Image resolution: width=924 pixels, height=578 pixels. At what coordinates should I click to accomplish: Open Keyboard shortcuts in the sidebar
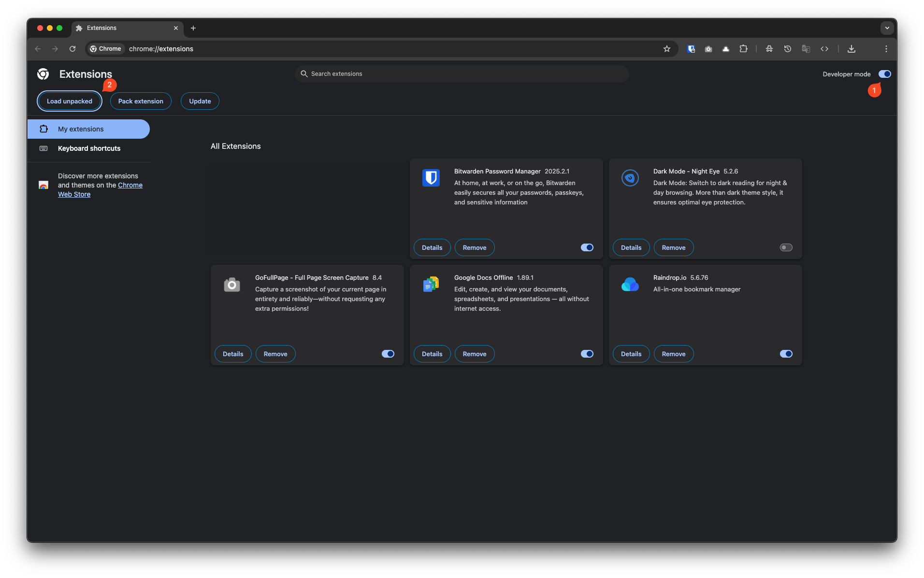(88, 148)
